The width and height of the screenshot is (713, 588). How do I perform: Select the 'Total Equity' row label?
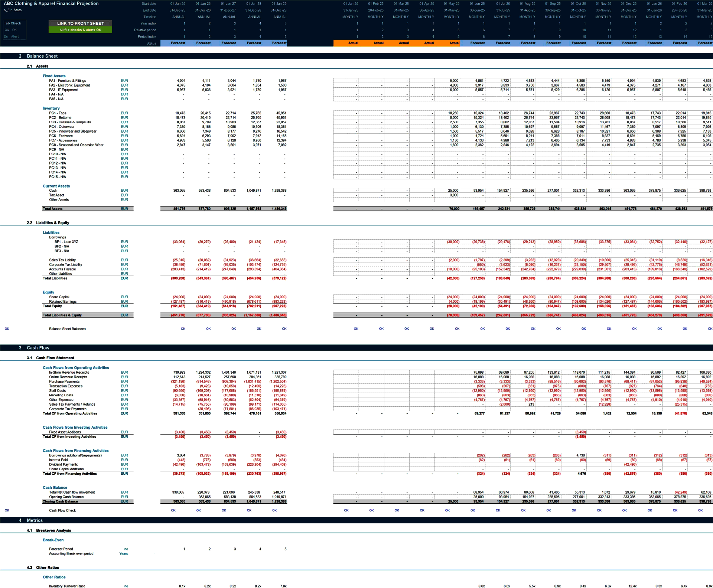pyautogui.click(x=52, y=306)
